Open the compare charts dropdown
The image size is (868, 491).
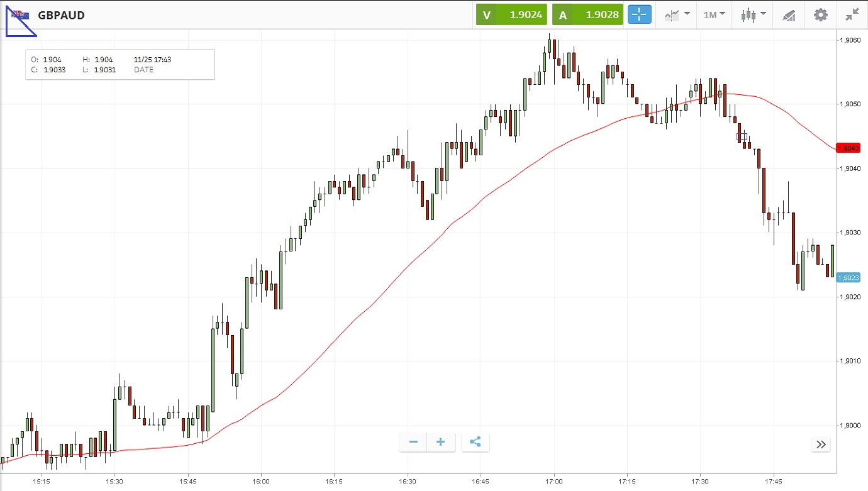[677, 14]
